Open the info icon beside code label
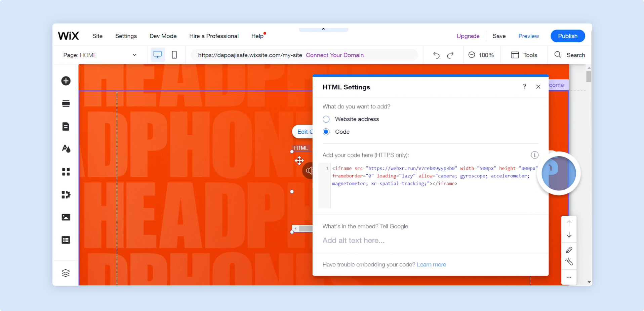This screenshot has width=644, height=311. click(534, 155)
